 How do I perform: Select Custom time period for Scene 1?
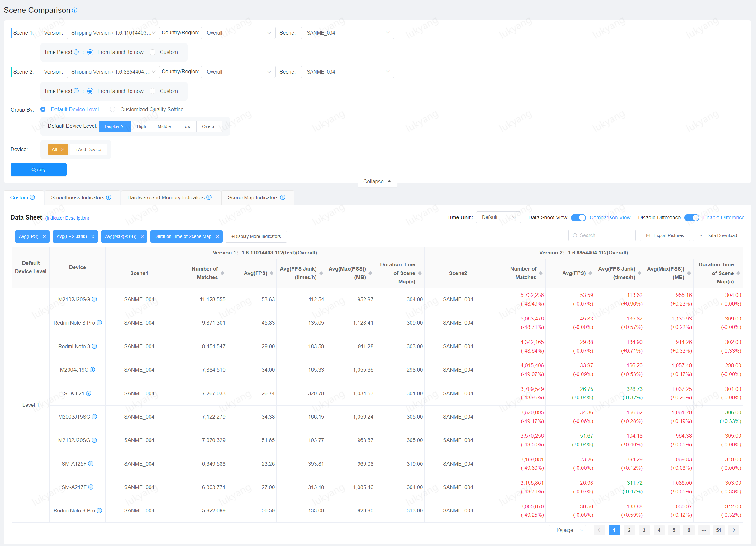click(153, 52)
